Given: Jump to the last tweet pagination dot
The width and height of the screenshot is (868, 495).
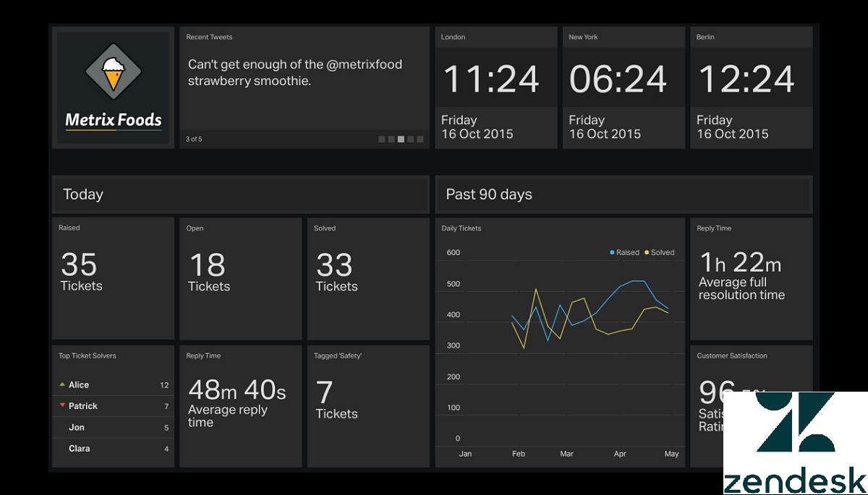Looking at the screenshot, I should (x=420, y=139).
